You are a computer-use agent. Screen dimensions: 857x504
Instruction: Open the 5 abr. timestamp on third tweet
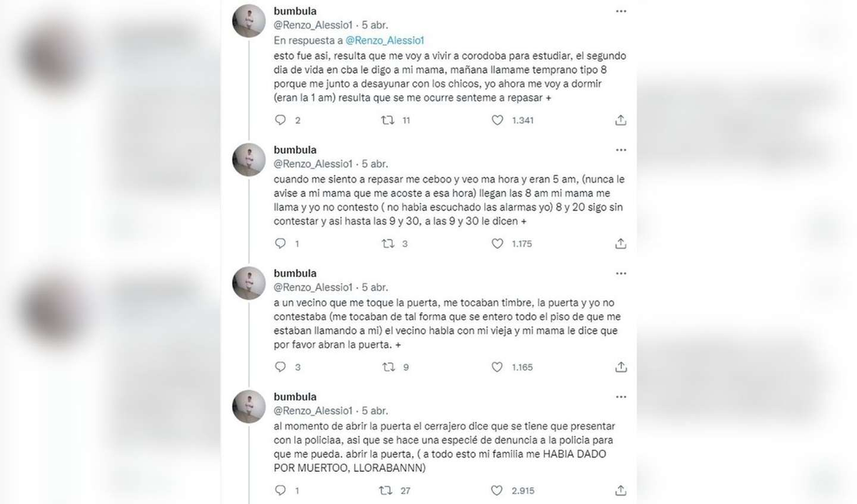point(375,287)
